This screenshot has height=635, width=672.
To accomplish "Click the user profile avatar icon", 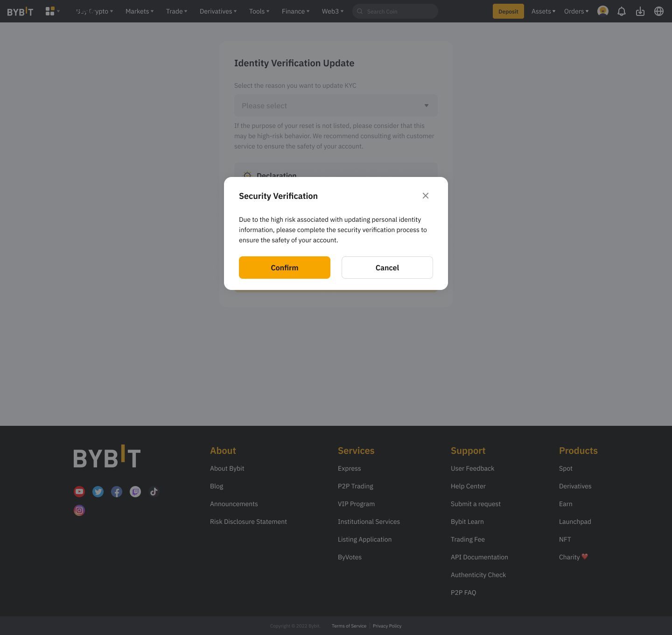I will (603, 11).
